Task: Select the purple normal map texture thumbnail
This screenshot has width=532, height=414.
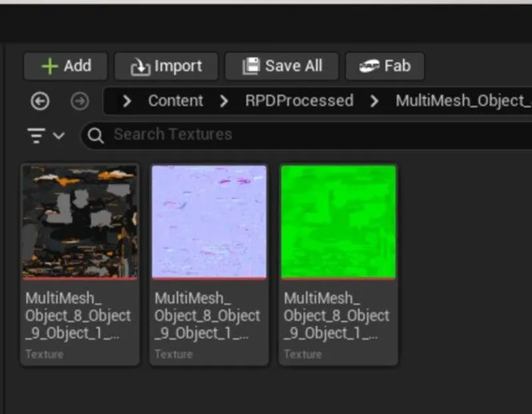Action: pyautogui.click(x=209, y=221)
